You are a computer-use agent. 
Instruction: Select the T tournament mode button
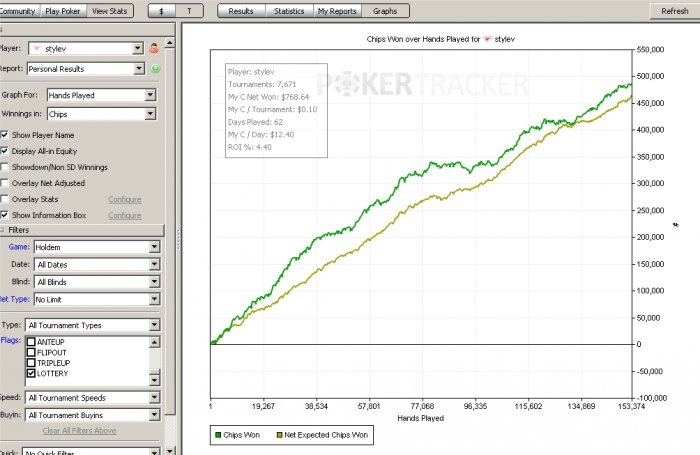(x=190, y=11)
